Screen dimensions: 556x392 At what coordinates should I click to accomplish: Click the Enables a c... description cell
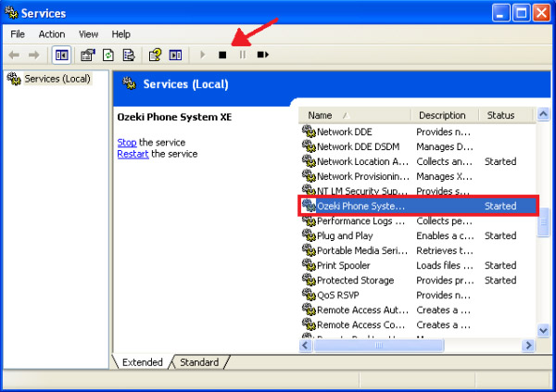(445, 236)
